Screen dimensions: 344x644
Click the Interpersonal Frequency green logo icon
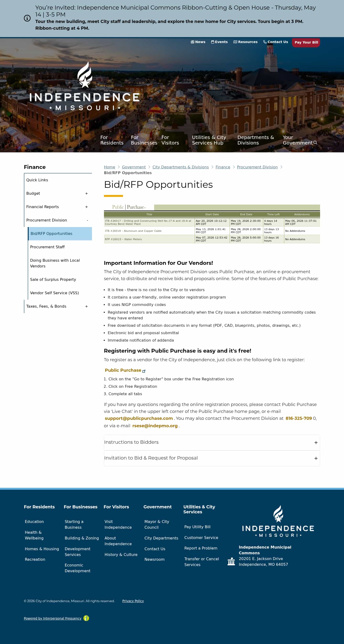86,618
